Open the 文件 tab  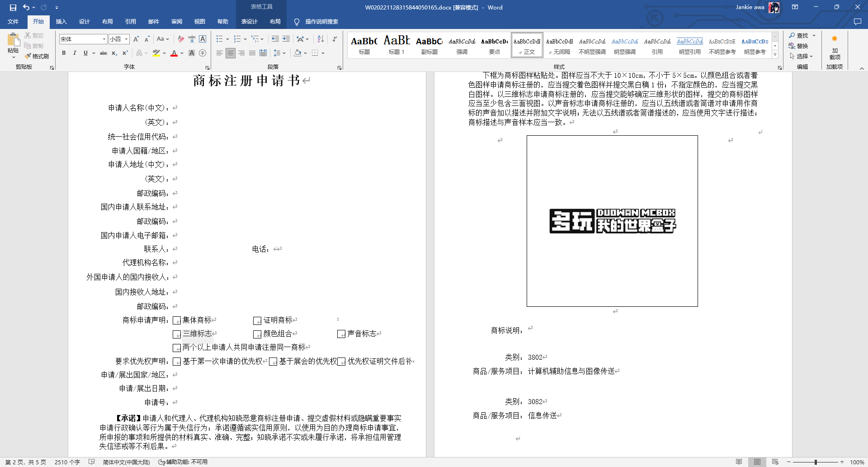point(13,21)
